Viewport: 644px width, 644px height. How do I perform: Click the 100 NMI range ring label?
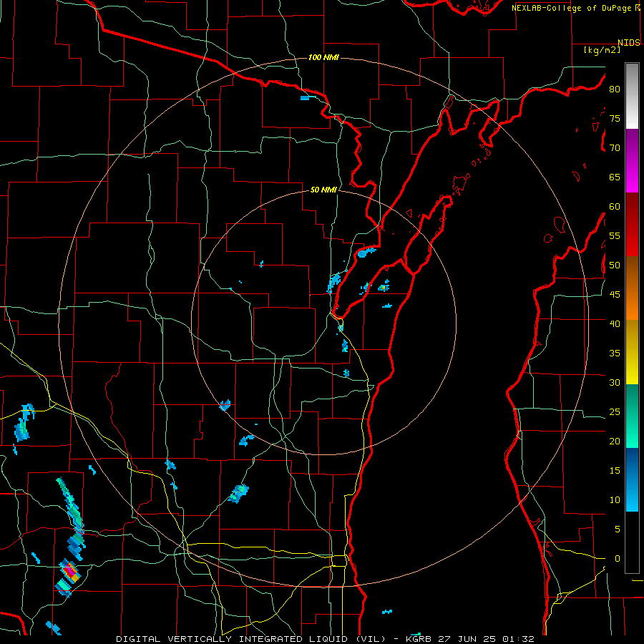tap(323, 57)
